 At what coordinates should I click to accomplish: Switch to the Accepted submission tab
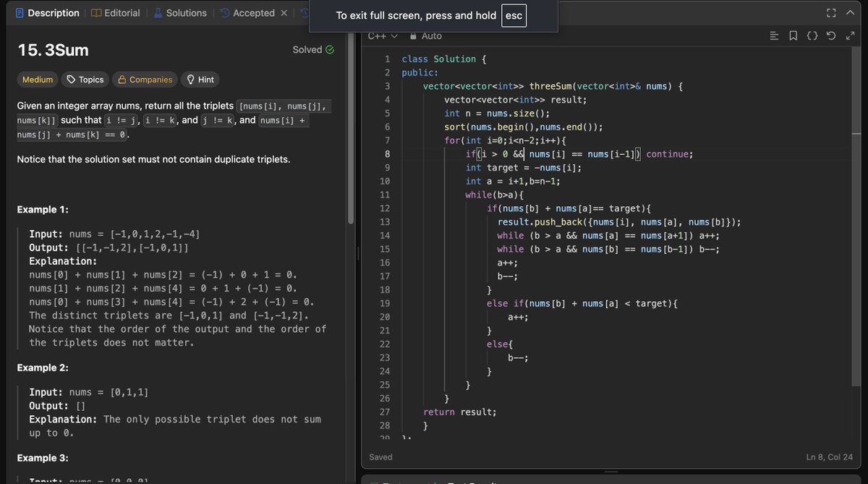click(247, 13)
